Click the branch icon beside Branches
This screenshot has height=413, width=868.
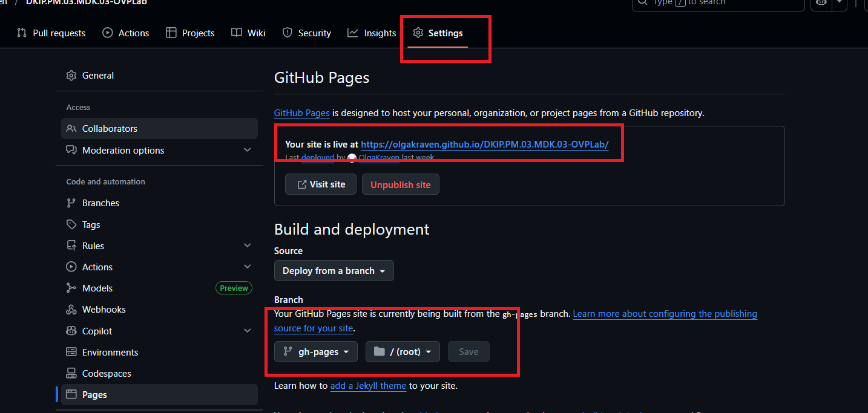71,203
